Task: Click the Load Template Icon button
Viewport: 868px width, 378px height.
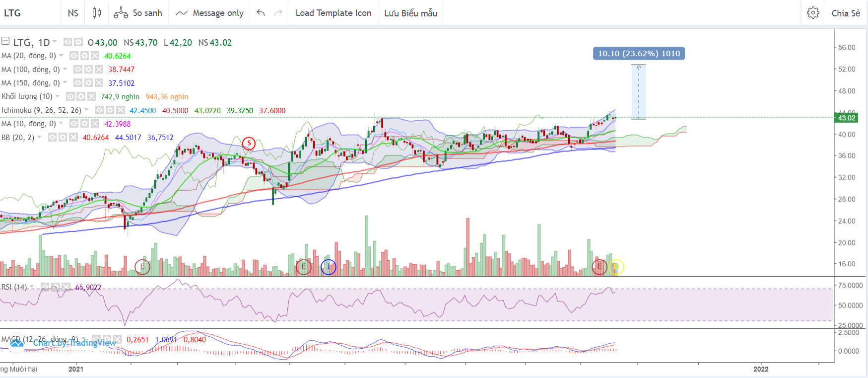Action: coord(333,13)
